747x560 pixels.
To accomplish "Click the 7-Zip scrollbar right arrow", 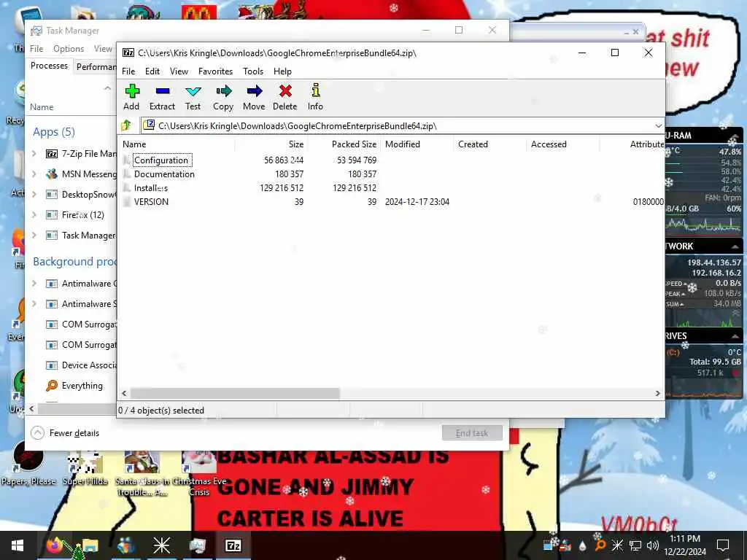I will [657, 393].
